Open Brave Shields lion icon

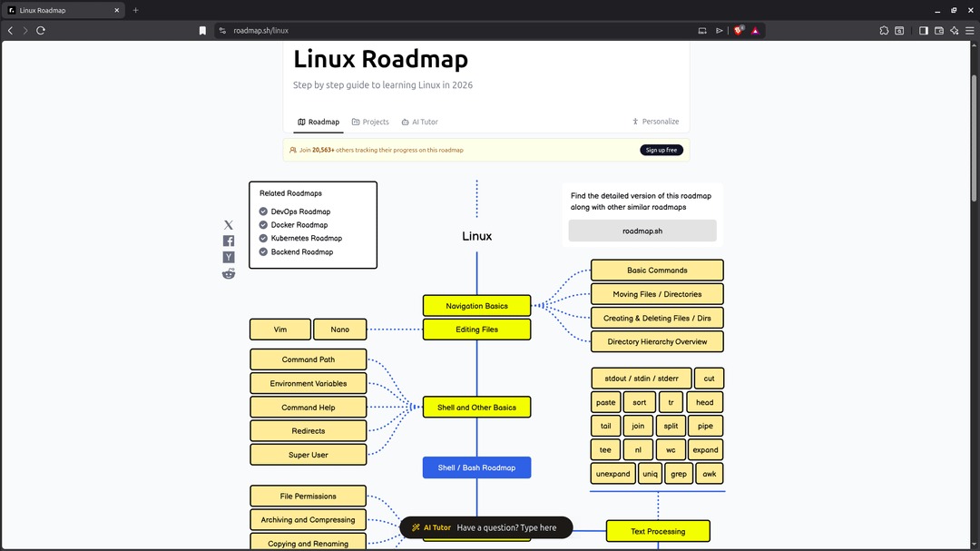[x=739, y=30]
